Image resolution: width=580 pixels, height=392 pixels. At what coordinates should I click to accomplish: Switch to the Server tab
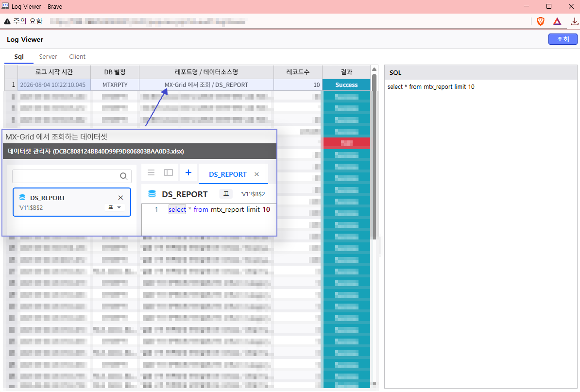click(x=48, y=56)
